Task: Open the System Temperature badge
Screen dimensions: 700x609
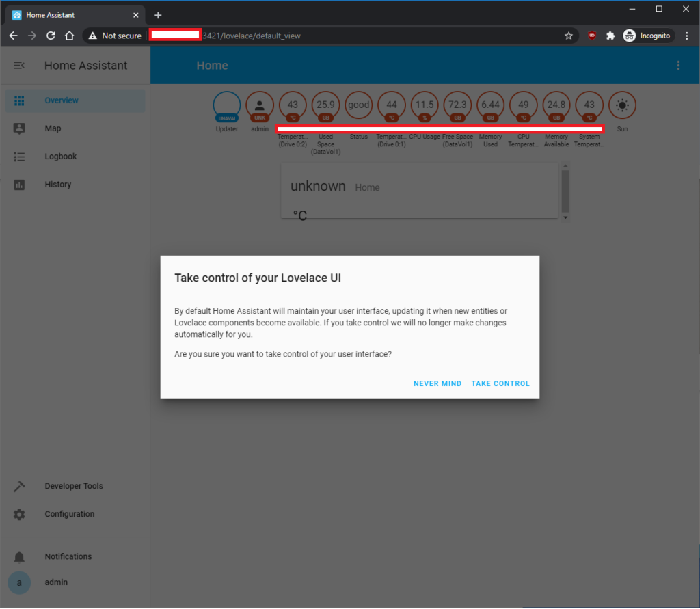Action: [x=589, y=106]
